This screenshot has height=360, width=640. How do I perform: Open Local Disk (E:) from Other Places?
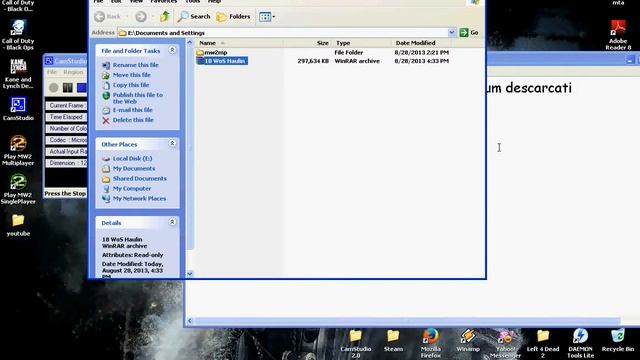click(x=132, y=158)
